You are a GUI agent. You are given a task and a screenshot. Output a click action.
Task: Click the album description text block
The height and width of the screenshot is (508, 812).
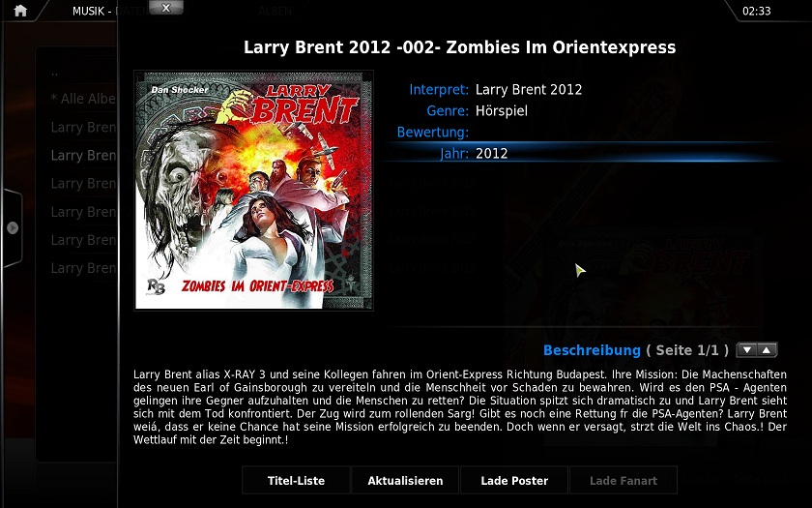(x=460, y=407)
